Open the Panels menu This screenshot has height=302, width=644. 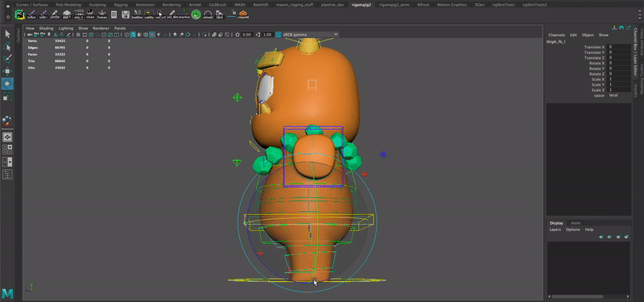click(120, 28)
